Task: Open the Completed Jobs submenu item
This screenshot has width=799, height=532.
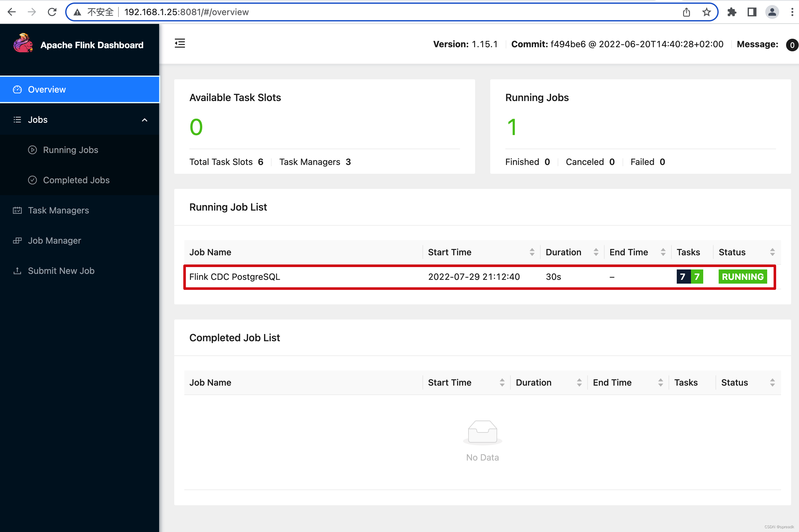Action: tap(76, 180)
